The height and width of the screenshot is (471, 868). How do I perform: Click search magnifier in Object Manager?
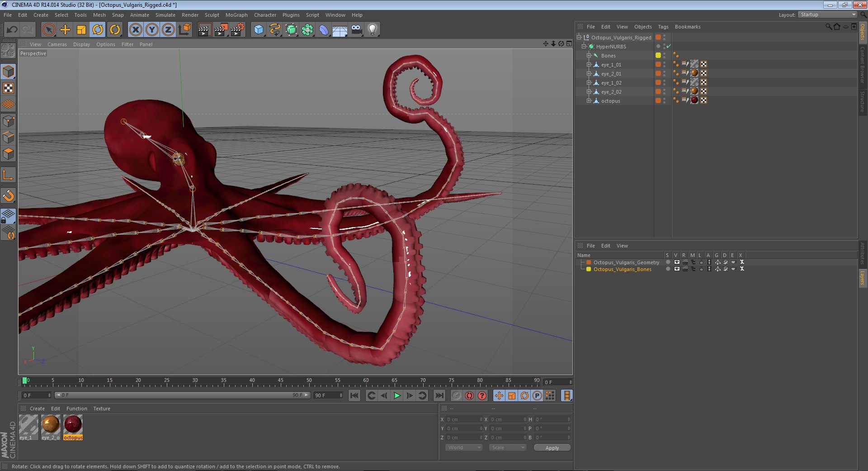coord(828,27)
